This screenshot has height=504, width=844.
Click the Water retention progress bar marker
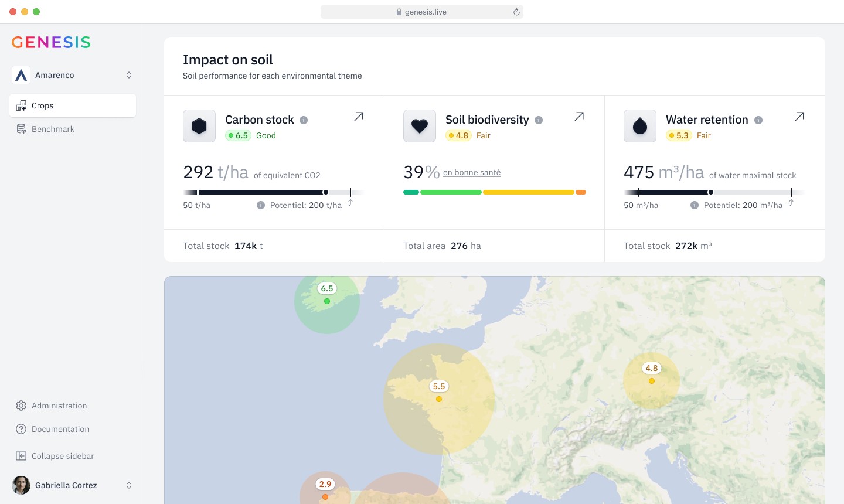coord(710,192)
